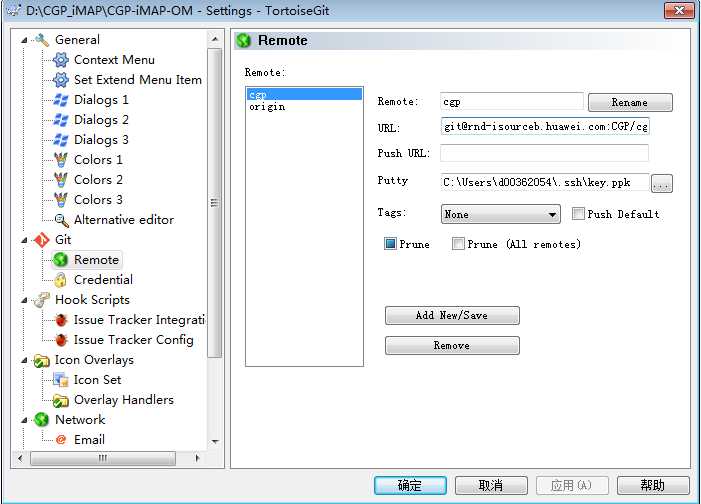Click the Icon Overlays folder icon

pos(42,360)
